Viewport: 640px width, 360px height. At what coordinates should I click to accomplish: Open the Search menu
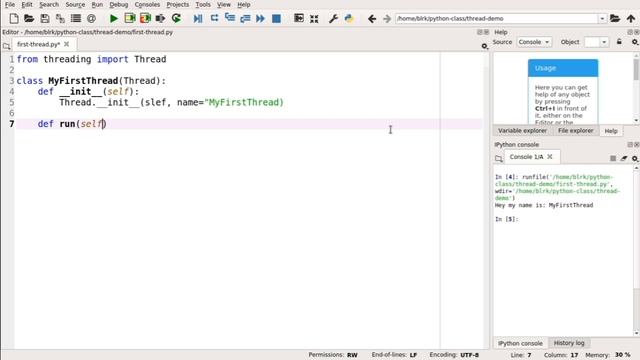(x=49, y=4)
